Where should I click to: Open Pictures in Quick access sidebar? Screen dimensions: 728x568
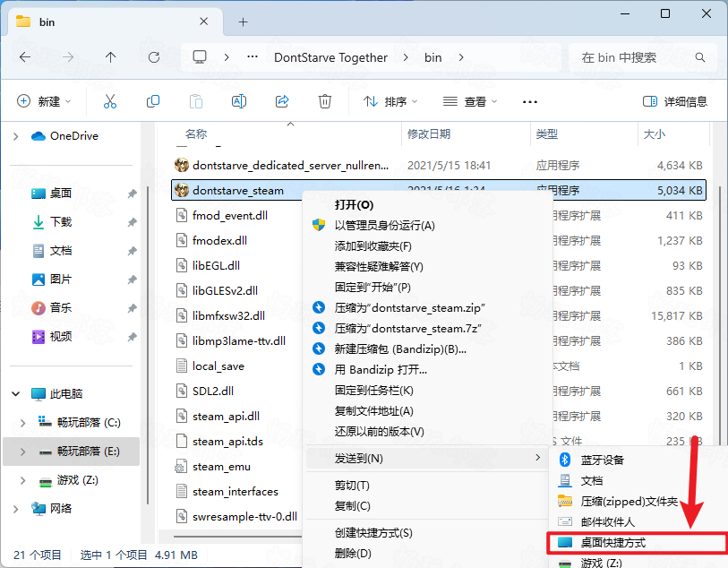(60, 280)
